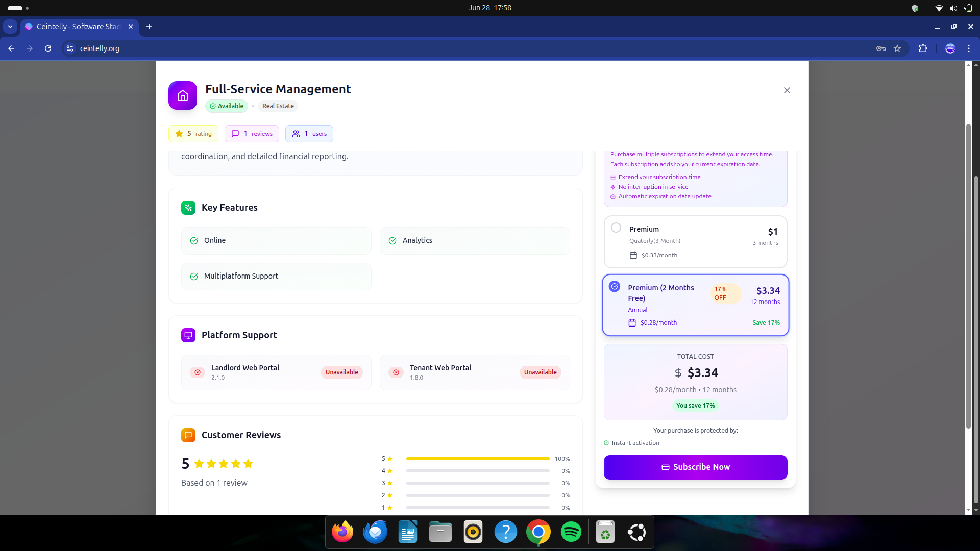Open the browser extensions puzzle icon
Image resolution: width=980 pixels, height=551 pixels.
tap(923, 48)
